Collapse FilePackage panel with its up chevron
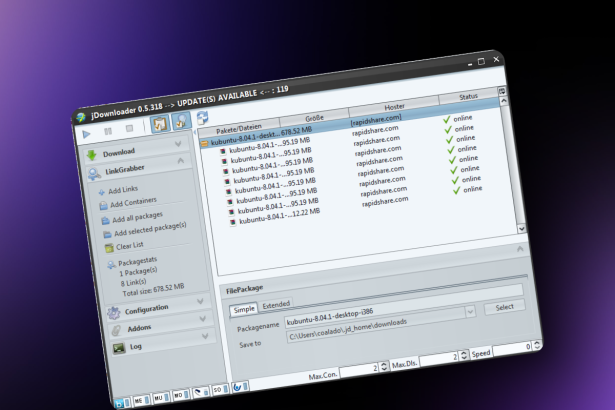 520,249
